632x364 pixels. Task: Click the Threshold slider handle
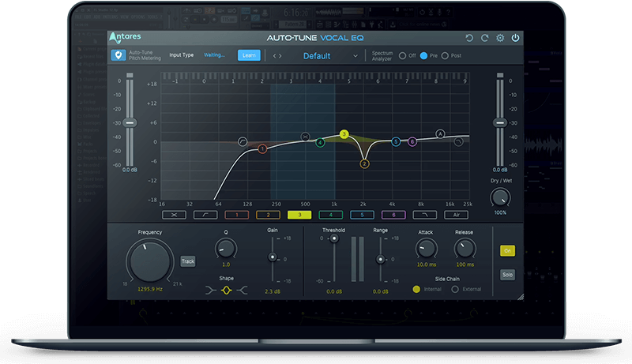pos(334,238)
